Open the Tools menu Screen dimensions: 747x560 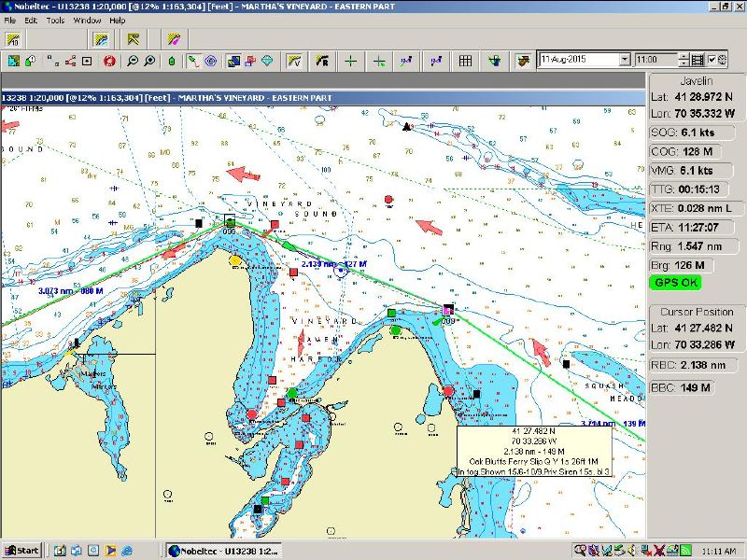[x=55, y=21]
